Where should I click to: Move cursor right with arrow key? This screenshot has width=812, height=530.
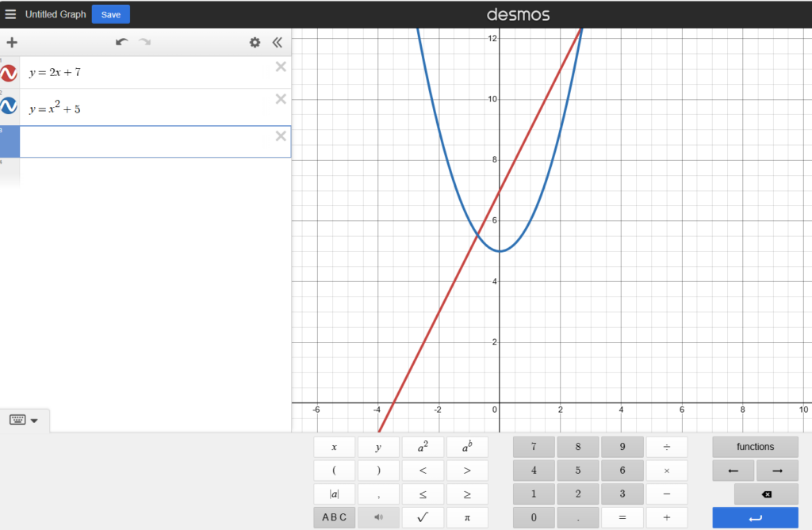(x=777, y=471)
